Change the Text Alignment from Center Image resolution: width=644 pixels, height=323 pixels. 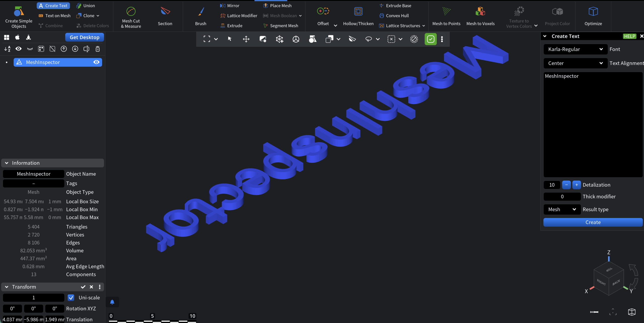575,63
